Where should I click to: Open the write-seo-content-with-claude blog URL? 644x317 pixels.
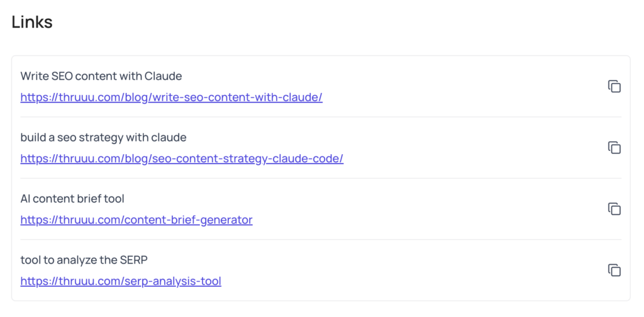point(171,97)
